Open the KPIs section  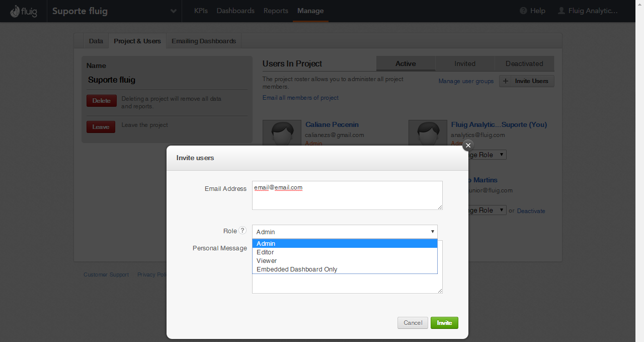[x=201, y=11]
